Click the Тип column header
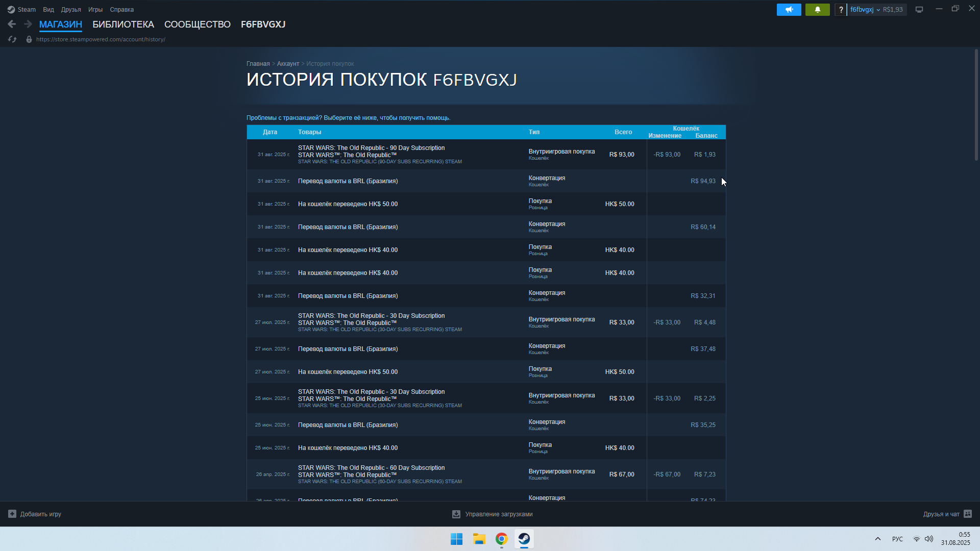 coord(534,132)
